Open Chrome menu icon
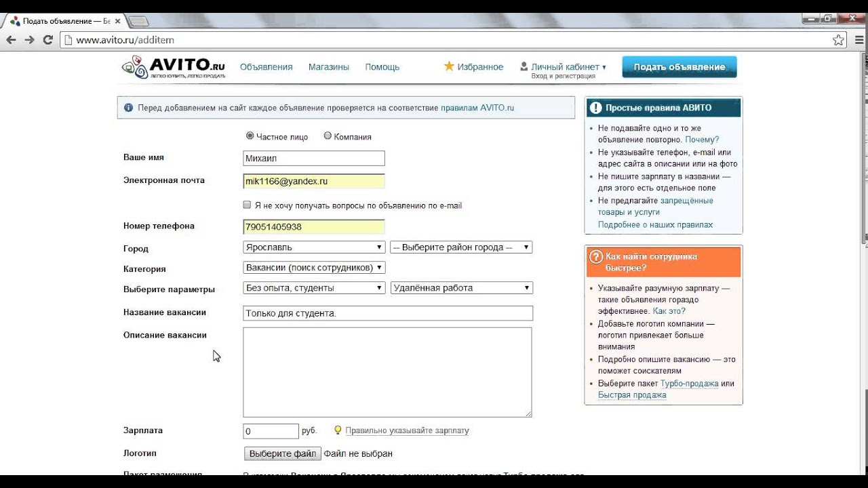 [860, 40]
